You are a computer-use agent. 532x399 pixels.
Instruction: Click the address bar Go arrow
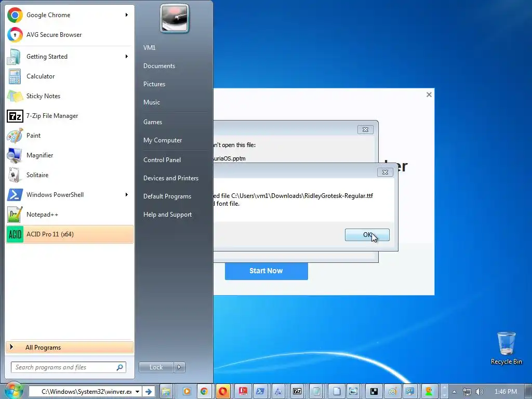[148, 392]
